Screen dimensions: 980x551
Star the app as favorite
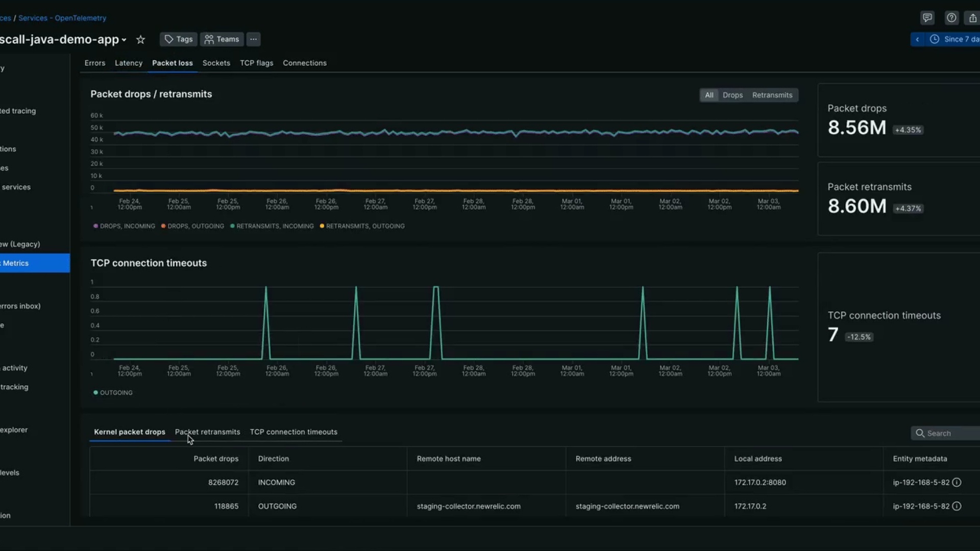coord(141,39)
